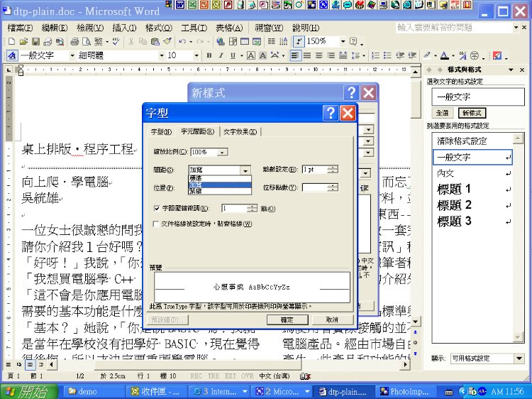Toggle Show/Hide paragraph marks icon
This screenshot has width=532, height=399.
click(298, 41)
